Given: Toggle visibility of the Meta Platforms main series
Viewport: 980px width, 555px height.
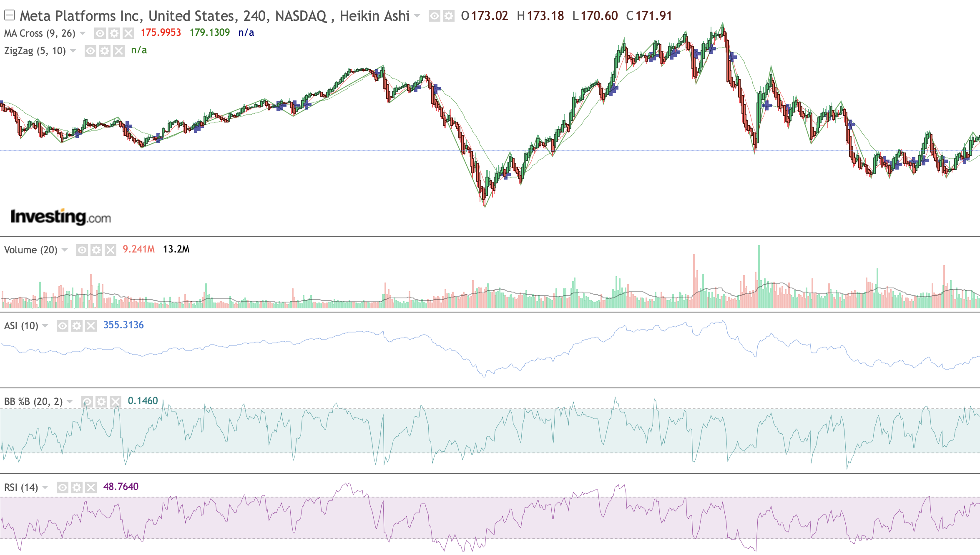Looking at the screenshot, I should click(435, 16).
